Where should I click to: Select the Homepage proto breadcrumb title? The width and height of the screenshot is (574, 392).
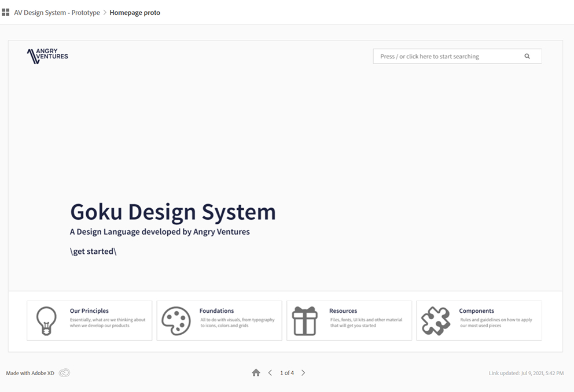pos(135,13)
